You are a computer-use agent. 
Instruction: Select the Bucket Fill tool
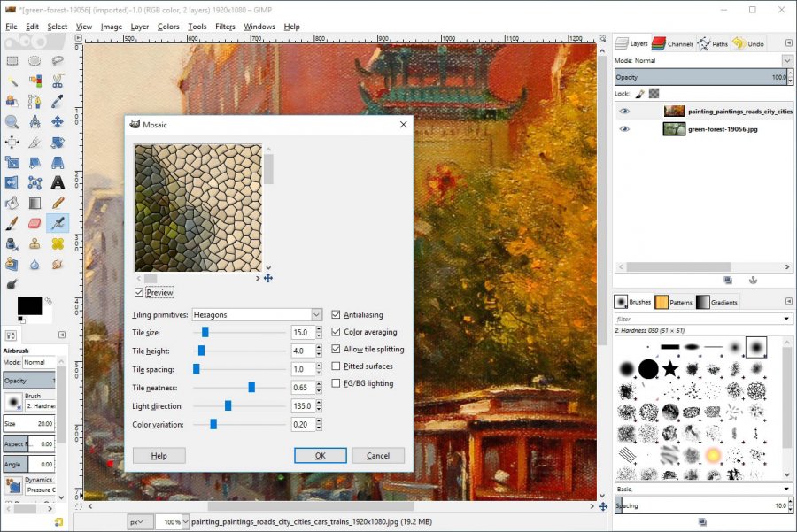click(x=12, y=204)
